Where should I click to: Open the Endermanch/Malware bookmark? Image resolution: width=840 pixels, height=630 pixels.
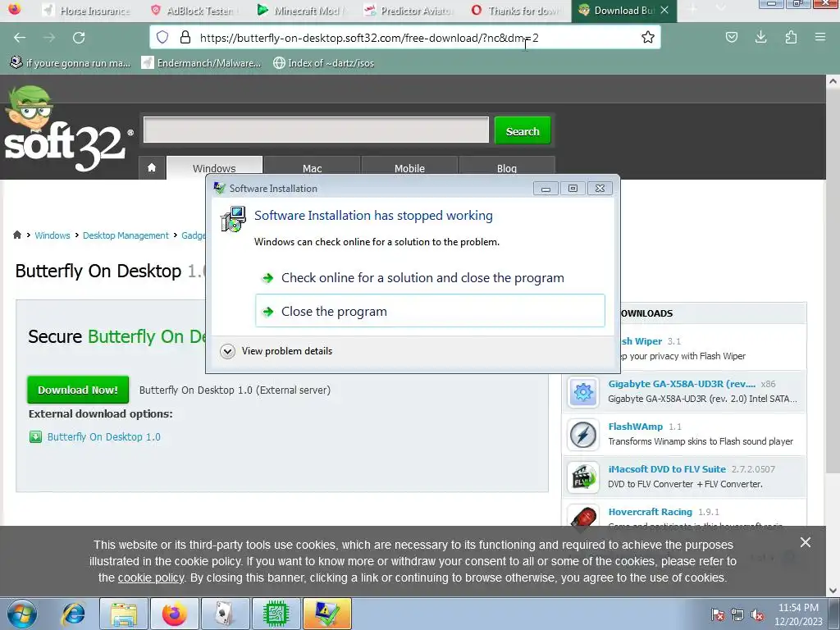tap(202, 62)
